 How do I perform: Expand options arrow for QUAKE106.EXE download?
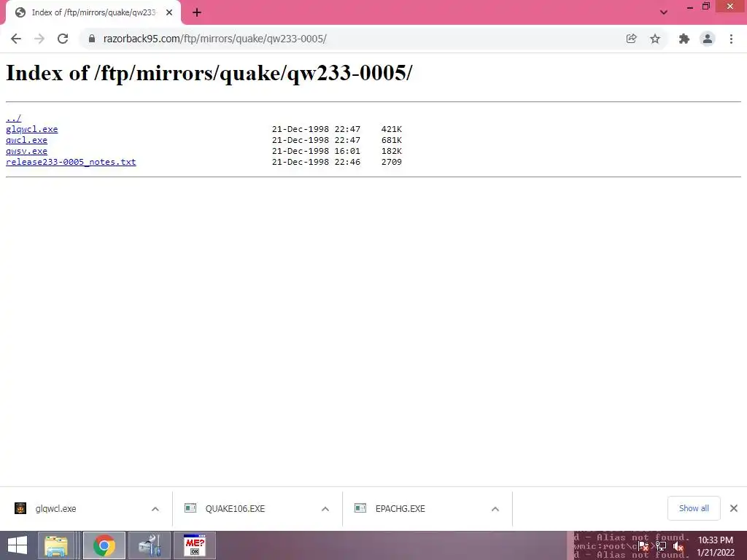click(325, 509)
